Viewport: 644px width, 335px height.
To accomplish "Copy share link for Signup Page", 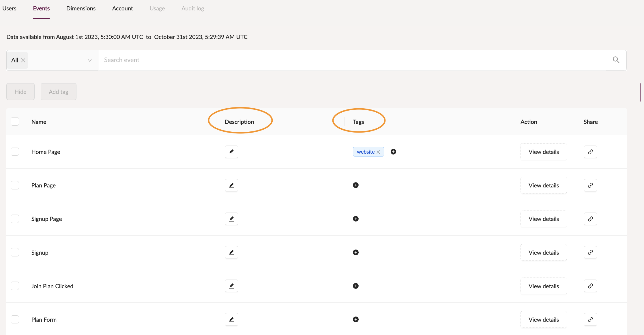I will [x=590, y=219].
